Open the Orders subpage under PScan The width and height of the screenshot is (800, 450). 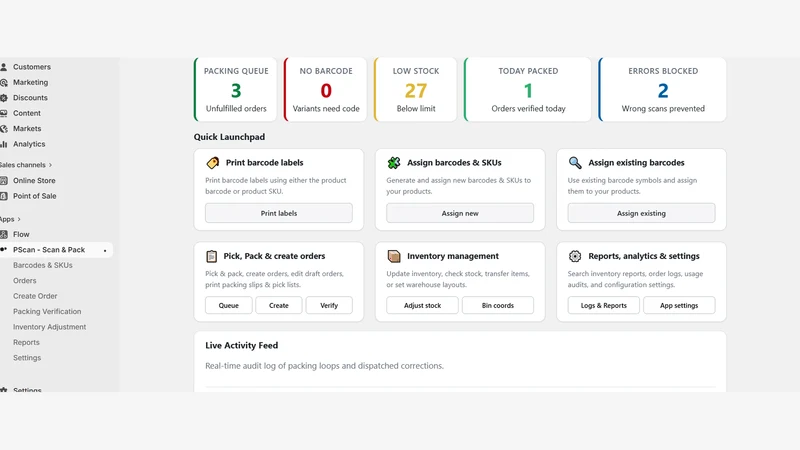tap(24, 281)
